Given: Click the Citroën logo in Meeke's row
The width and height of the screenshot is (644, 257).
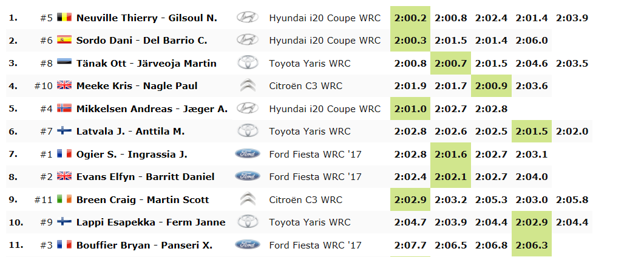Looking at the screenshot, I should [247, 86].
